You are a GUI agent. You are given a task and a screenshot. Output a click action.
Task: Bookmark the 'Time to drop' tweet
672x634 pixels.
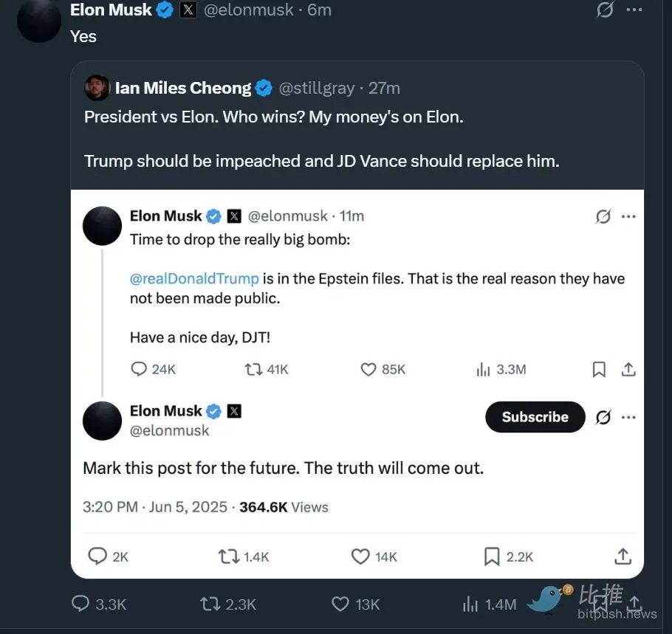point(599,369)
